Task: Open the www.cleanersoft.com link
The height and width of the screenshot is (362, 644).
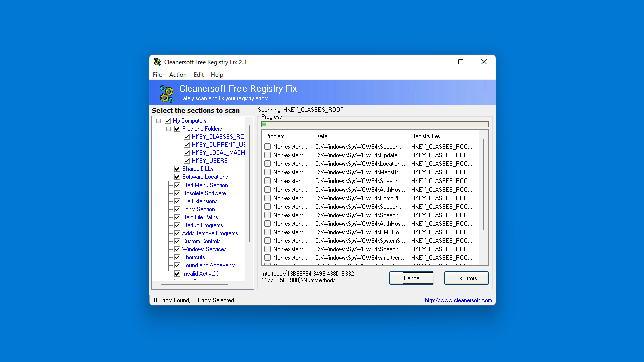Action: [458, 300]
